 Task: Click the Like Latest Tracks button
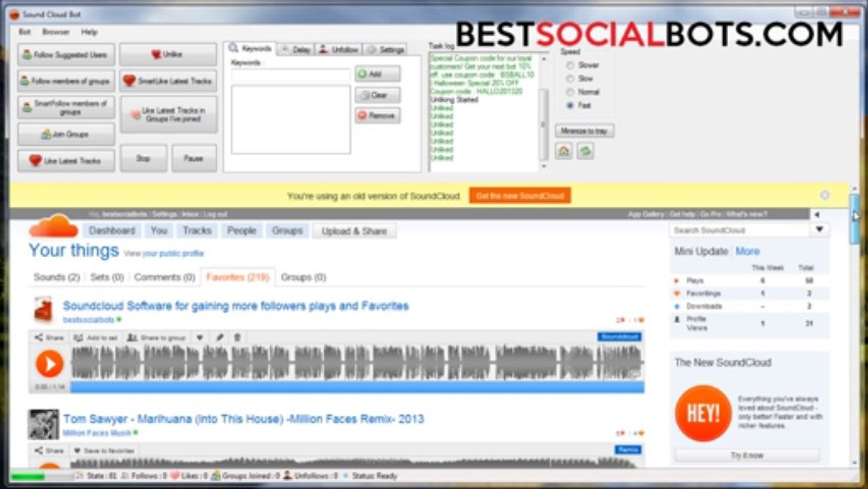(66, 161)
